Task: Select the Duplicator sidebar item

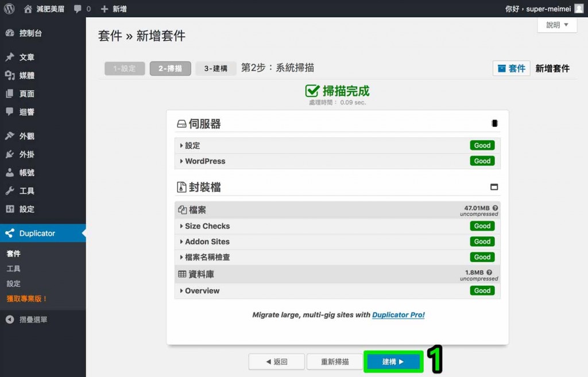Action: (x=42, y=233)
